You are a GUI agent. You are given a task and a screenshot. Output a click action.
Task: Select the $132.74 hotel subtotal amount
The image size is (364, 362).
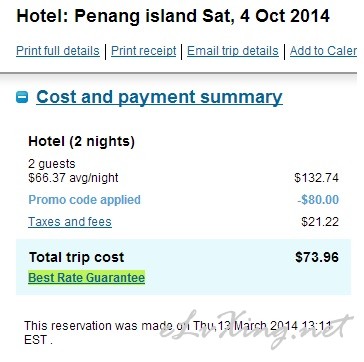[316, 178]
